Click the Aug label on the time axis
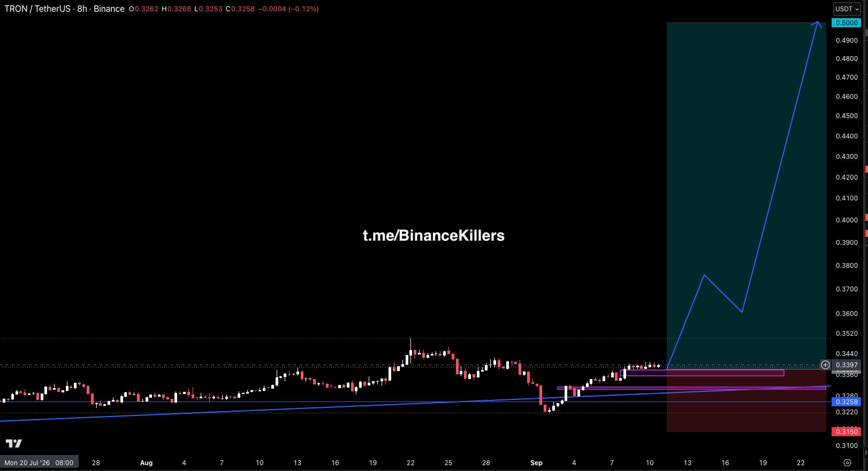Screen dimensions: 868x471 (146, 463)
